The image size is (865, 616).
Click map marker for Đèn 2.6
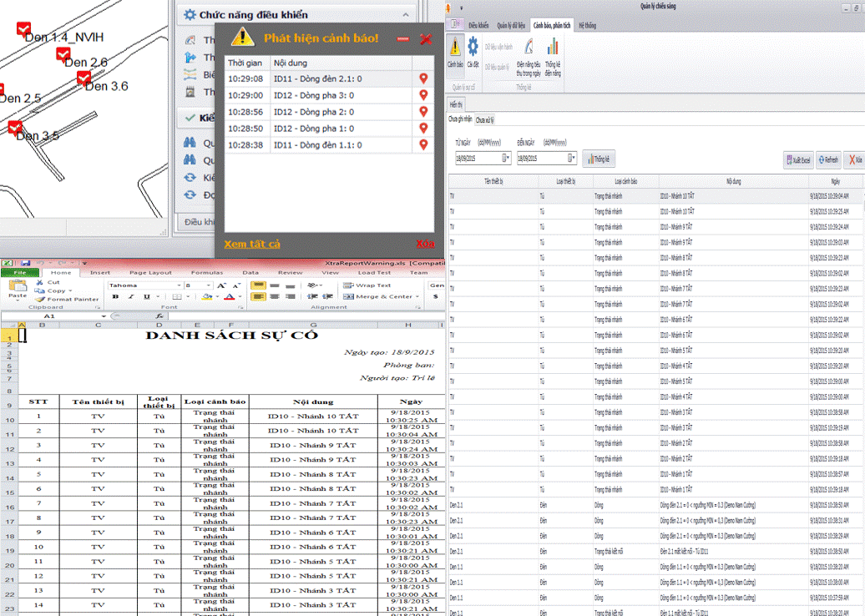pos(63,55)
